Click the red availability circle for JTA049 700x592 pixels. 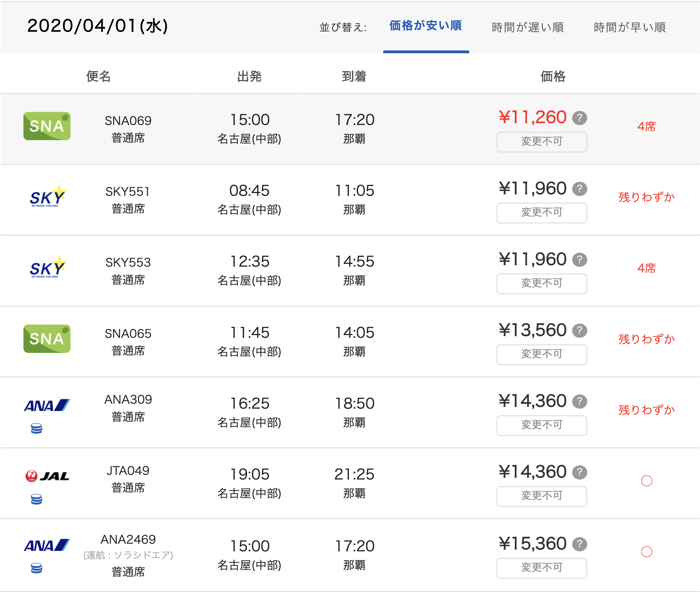pyautogui.click(x=646, y=481)
